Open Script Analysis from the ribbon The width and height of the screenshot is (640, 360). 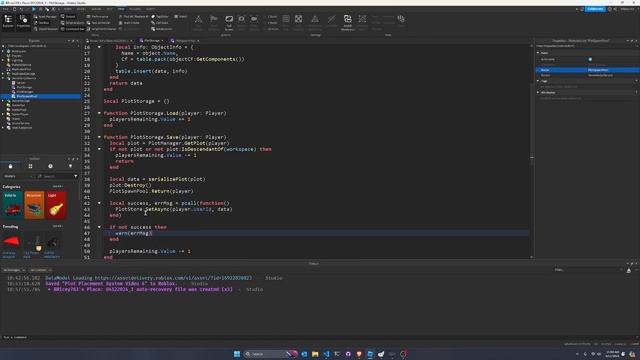72,23
